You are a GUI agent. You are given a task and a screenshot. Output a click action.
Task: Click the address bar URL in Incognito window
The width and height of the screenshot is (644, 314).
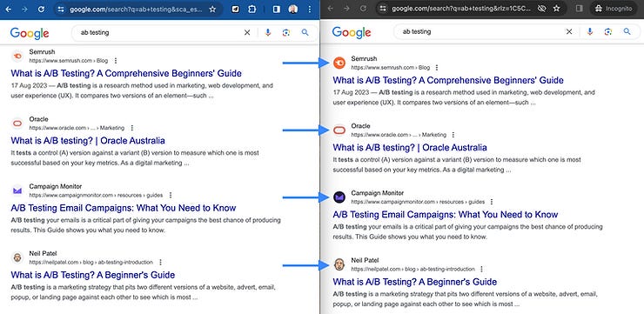[x=461, y=8]
